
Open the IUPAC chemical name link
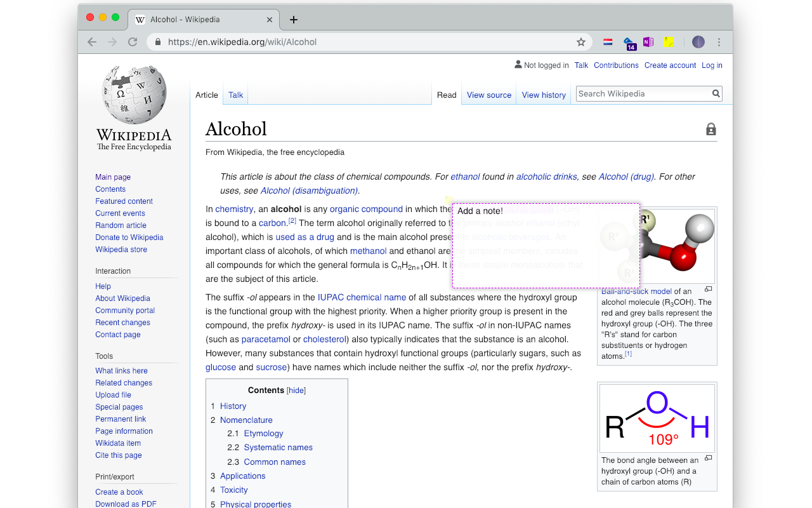pos(362,297)
